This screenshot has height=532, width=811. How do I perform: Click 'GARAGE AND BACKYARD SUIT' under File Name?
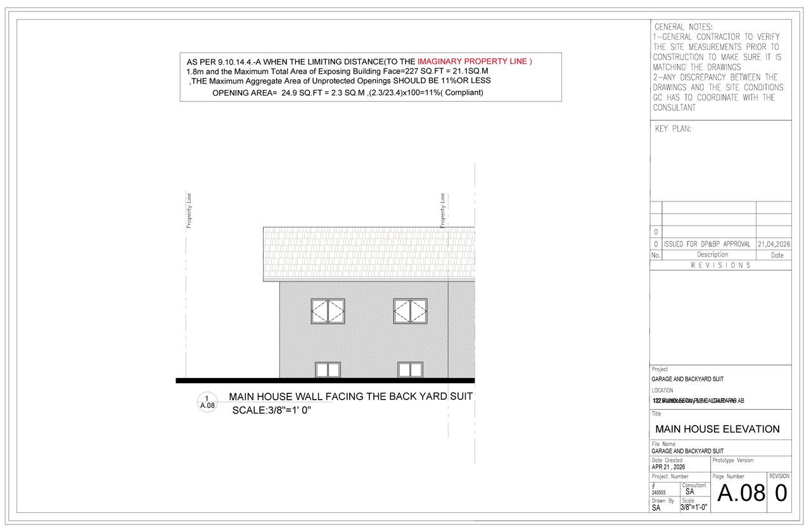point(687,451)
